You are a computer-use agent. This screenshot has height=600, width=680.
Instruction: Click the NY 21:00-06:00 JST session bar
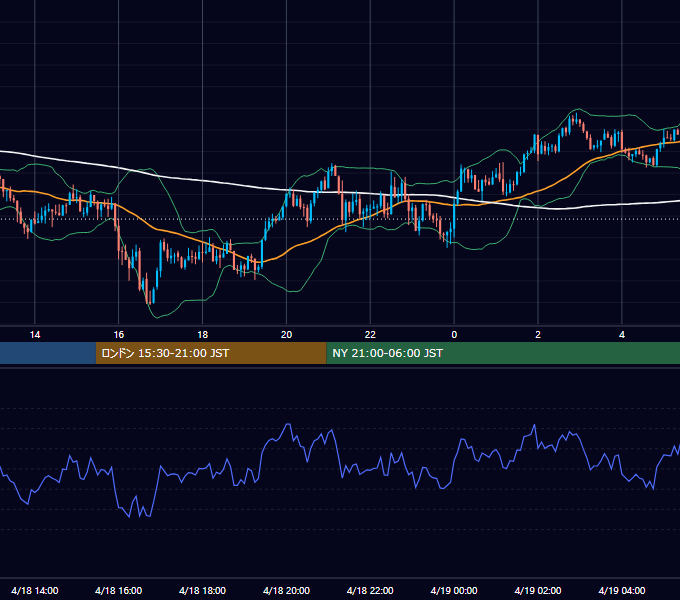coord(503,353)
